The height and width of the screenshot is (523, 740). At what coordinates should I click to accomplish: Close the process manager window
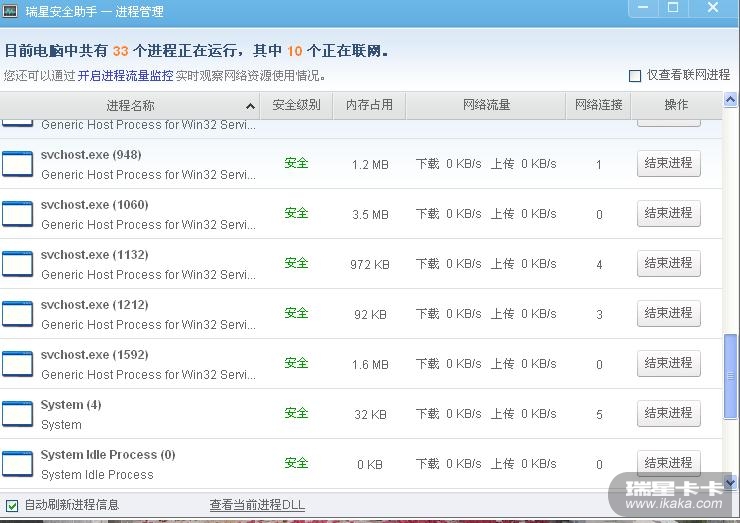[713, 8]
